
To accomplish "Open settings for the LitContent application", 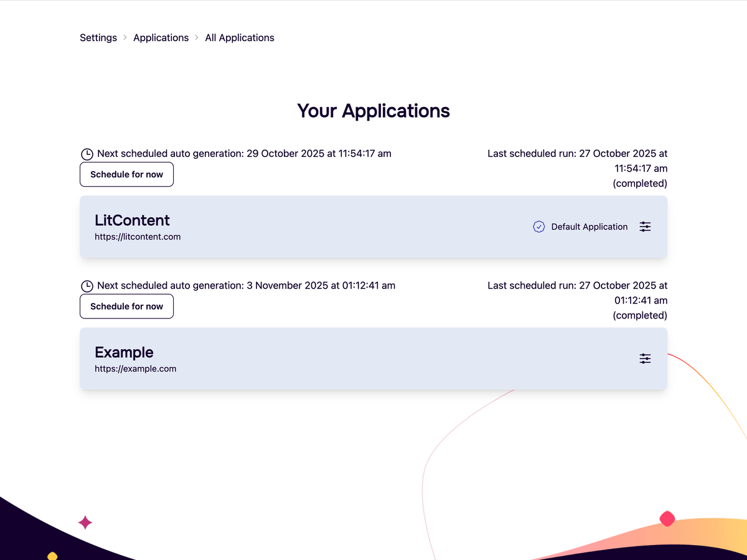I will point(645,226).
